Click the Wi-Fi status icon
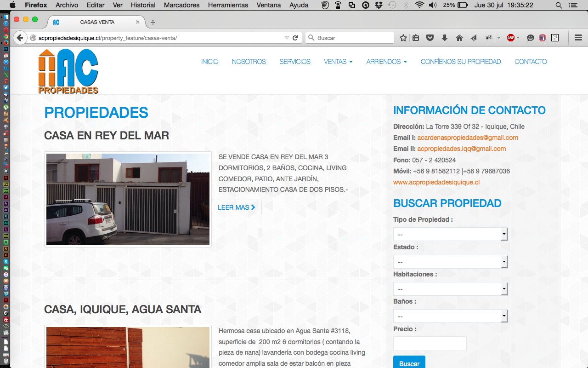This screenshot has height=368, width=588. tap(419, 5)
